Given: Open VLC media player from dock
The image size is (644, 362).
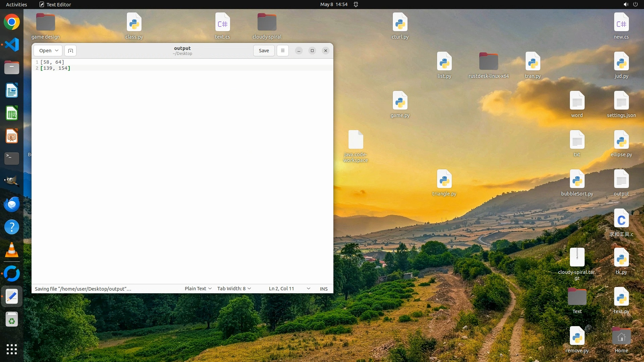Looking at the screenshot, I should 12,250.
